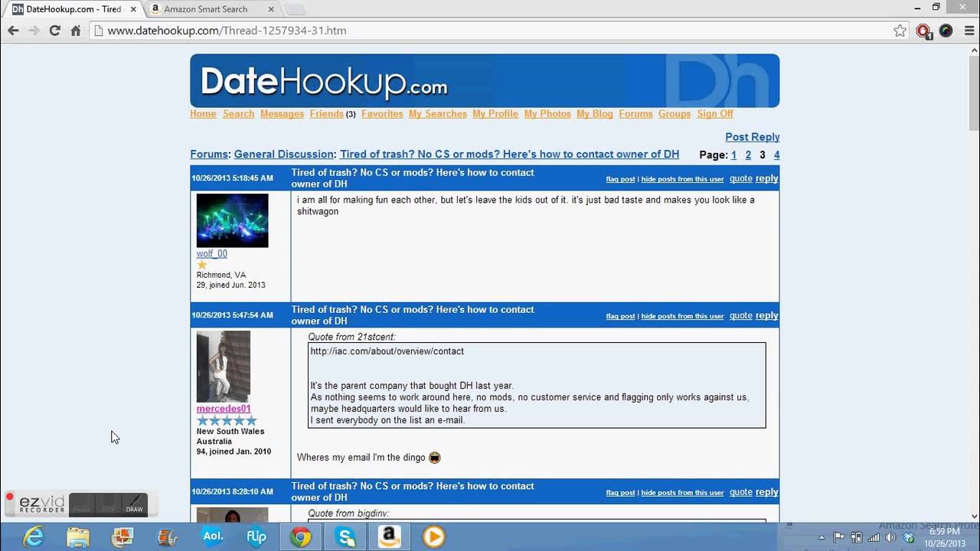Close the DateHookup.com browser tab
Image resolution: width=980 pixels, height=551 pixels.
coord(133,9)
